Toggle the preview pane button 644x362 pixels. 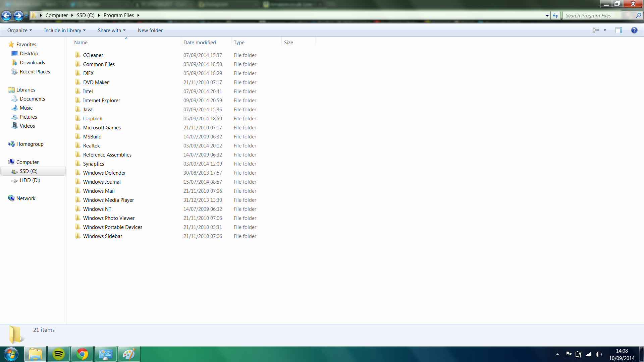tap(619, 30)
